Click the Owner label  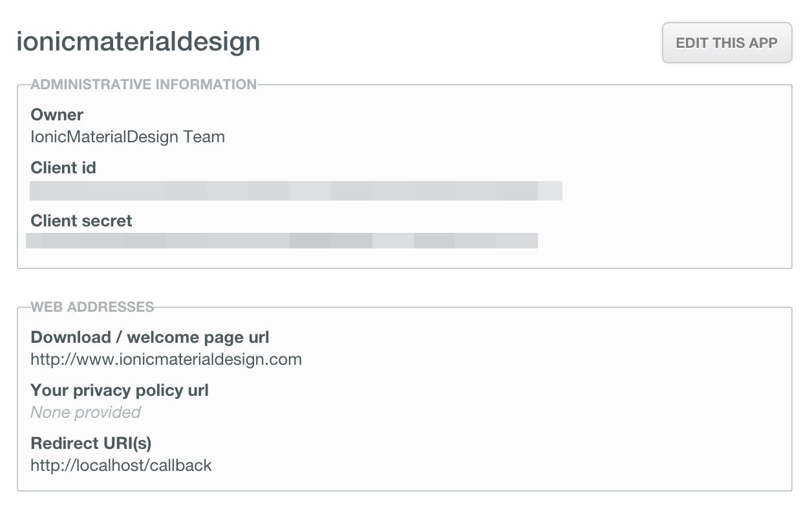coord(57,115)
